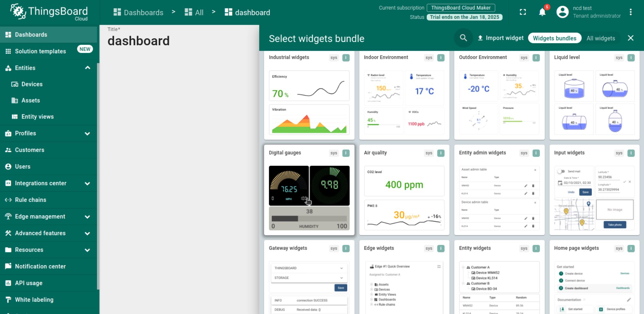Screen dimensions: 644x314
Task: Expand the Integrations center section
Action: point(87,183)
